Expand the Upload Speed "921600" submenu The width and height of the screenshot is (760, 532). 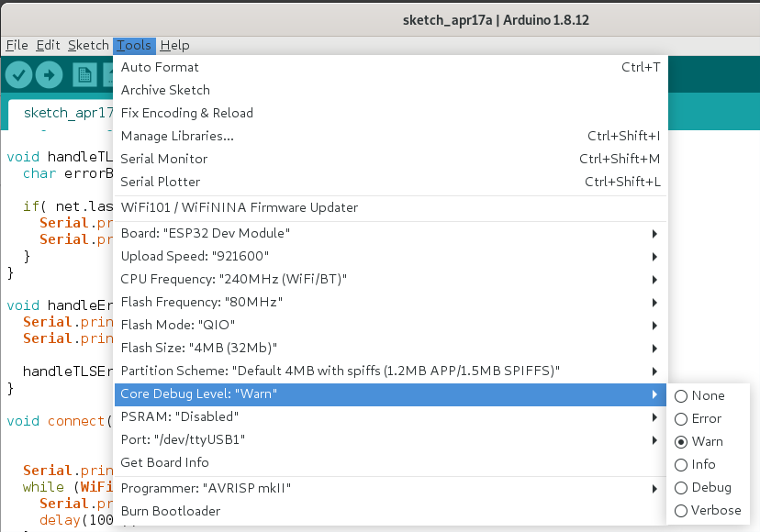click(391, 256)
